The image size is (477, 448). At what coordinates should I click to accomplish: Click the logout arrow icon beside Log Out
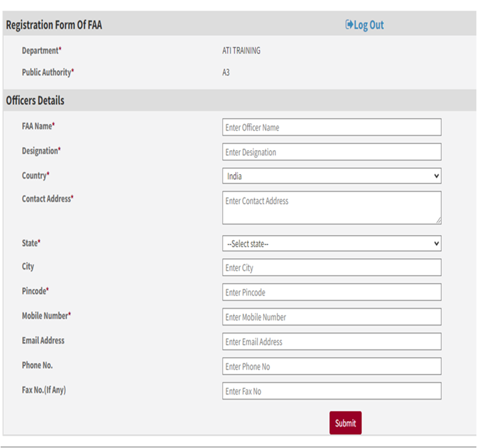coord(349,25)
